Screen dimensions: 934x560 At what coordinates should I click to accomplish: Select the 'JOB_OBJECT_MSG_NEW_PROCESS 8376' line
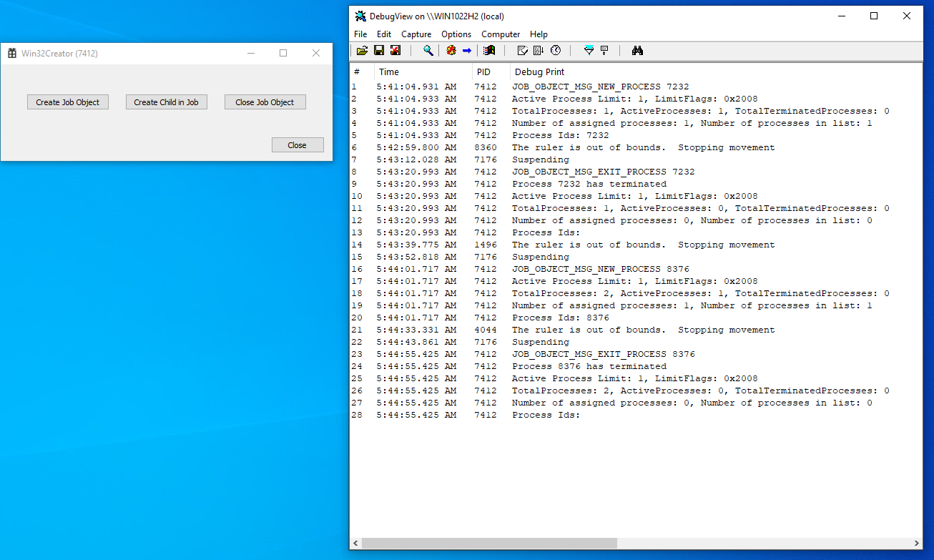click(x=601, y=269)
